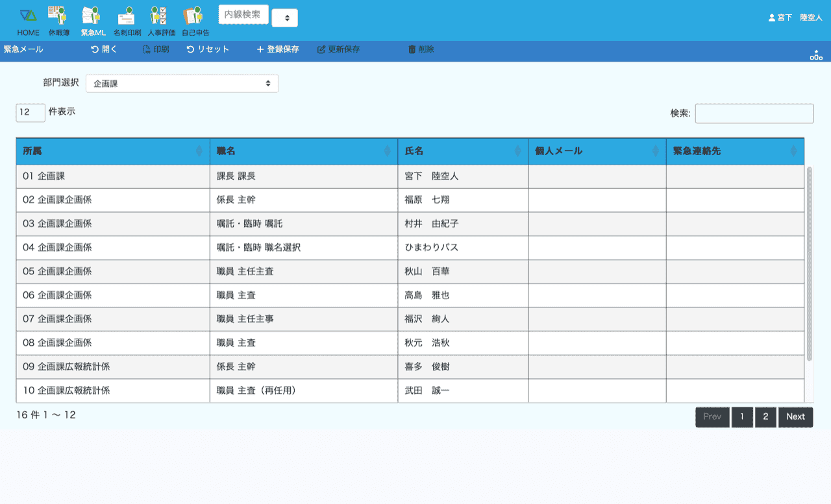Open the 人事評価 evaluation icon
The width and height of the screenshot is (831, 504).
pyautogui.click(x=160, y=16)
